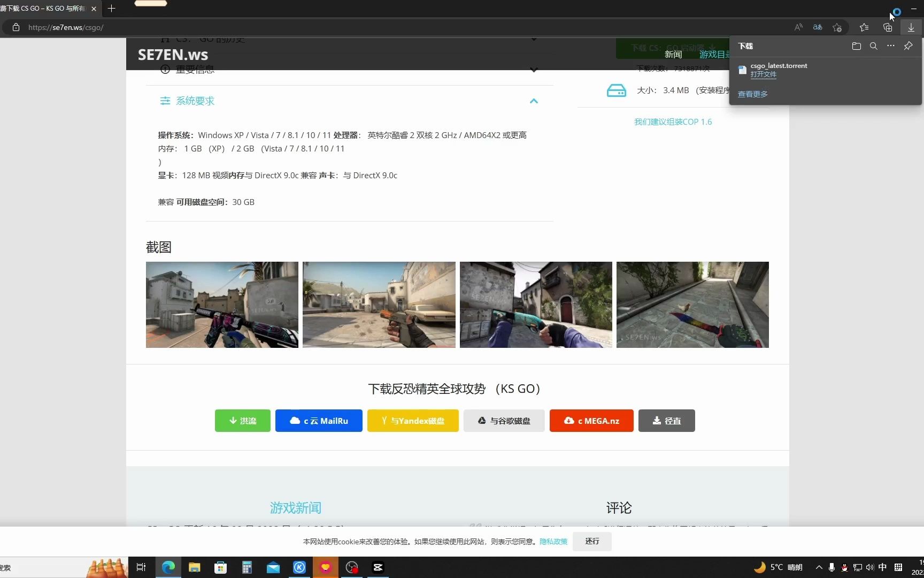Pin the downloads panel
Image resolution: width=924 pixels, height=578 pixels.
[908, 46]
